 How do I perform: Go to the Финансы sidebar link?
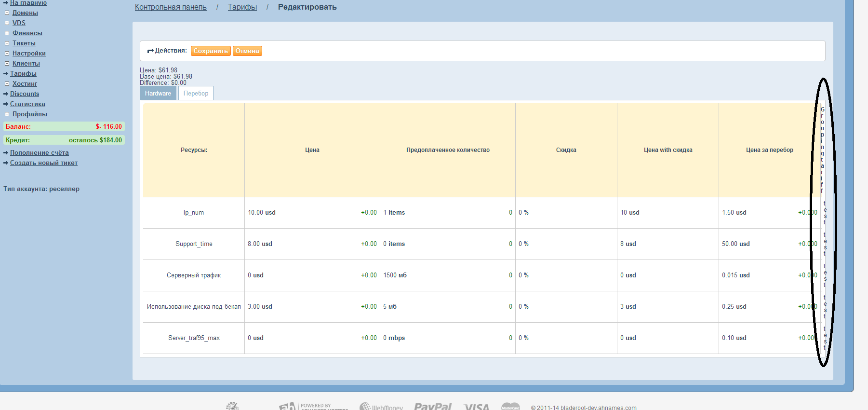coord(27,33)
